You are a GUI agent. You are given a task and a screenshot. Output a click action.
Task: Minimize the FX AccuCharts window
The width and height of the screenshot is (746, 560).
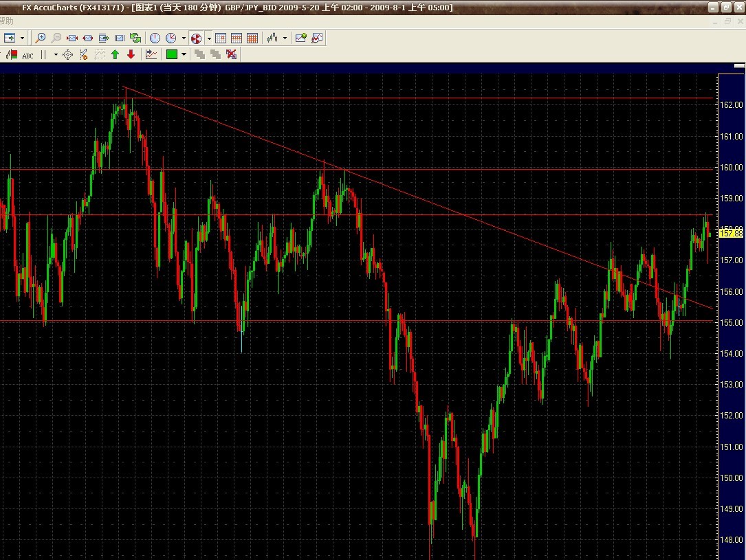tap(713, 7)
